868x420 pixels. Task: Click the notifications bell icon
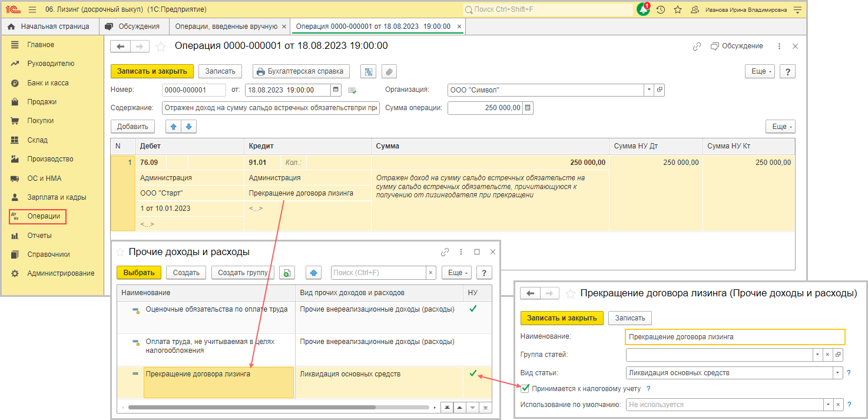tap(643, 10)
